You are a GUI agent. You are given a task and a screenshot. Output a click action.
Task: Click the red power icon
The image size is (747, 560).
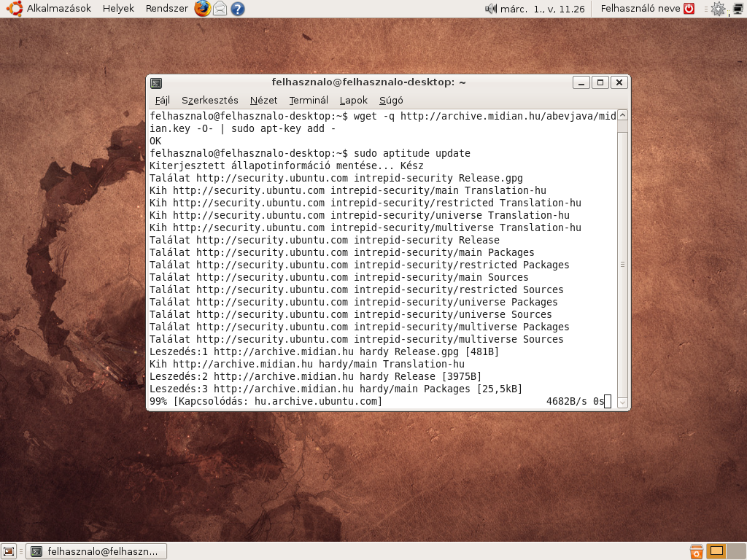coord(689,8)
